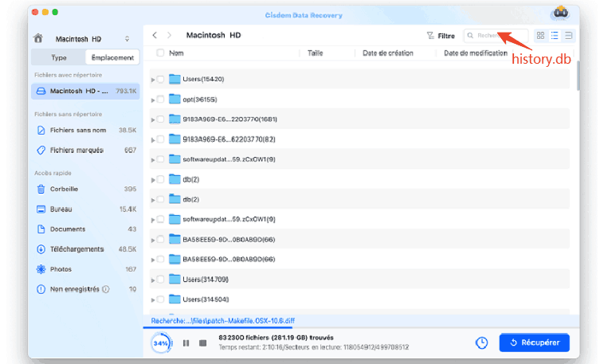The image size is (608, 364).
Task: Open scan history clock icon
Action: (x=481, y=342)
